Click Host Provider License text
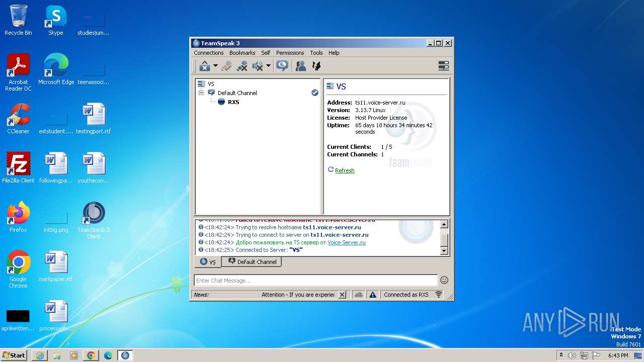Viewport: 644px width, 362px height. click(x=381, y=118)
